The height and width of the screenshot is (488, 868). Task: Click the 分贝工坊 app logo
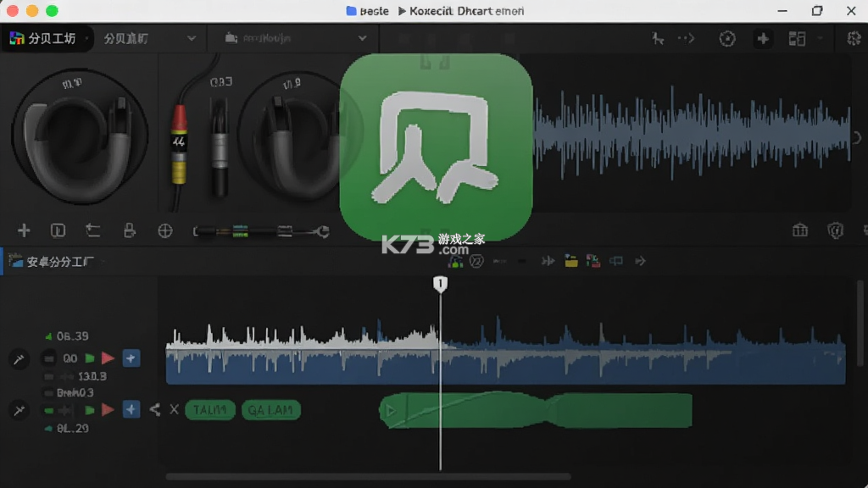(17, 38)
